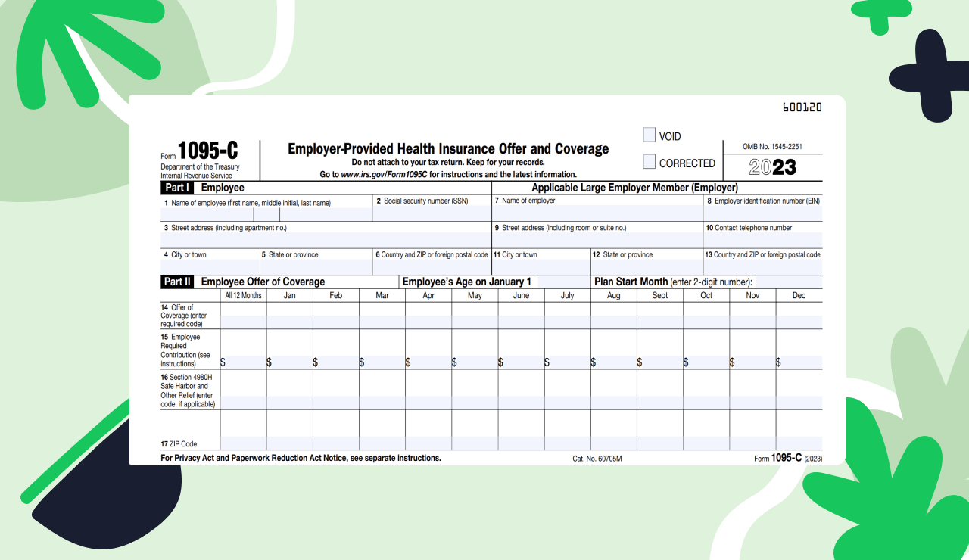Click the Plan Start Month entry field
Image resolution: width=969 pixels, height=560 pixels.
pos(787,282)
